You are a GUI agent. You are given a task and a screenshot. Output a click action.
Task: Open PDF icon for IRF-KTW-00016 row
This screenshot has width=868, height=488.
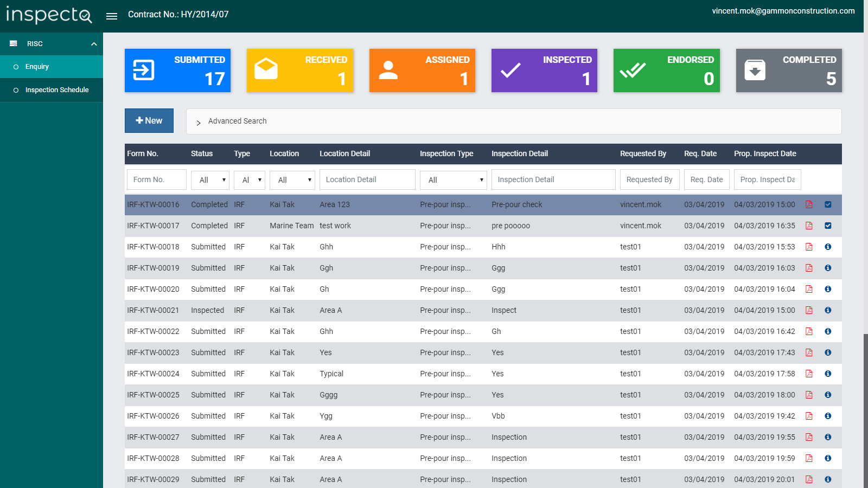809,204
